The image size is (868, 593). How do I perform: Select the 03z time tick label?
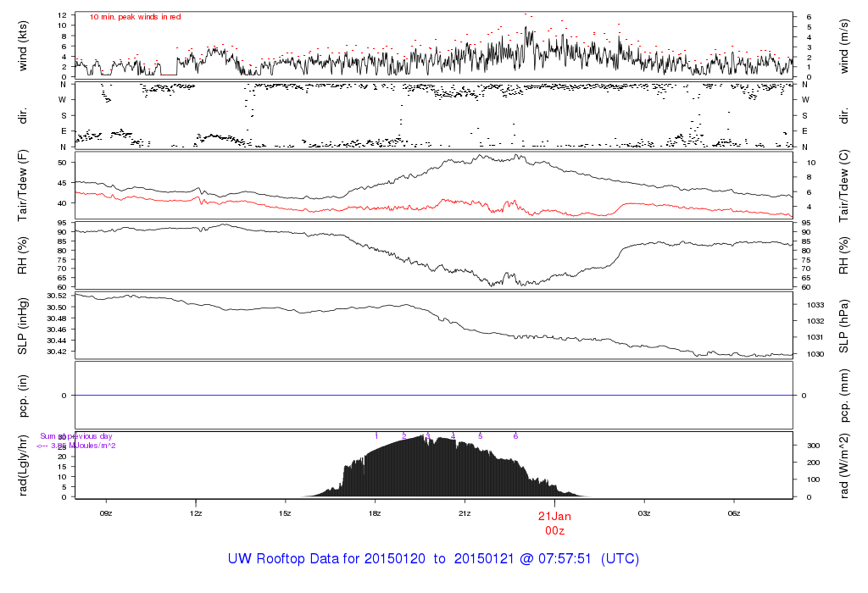[x=644, y=513]
